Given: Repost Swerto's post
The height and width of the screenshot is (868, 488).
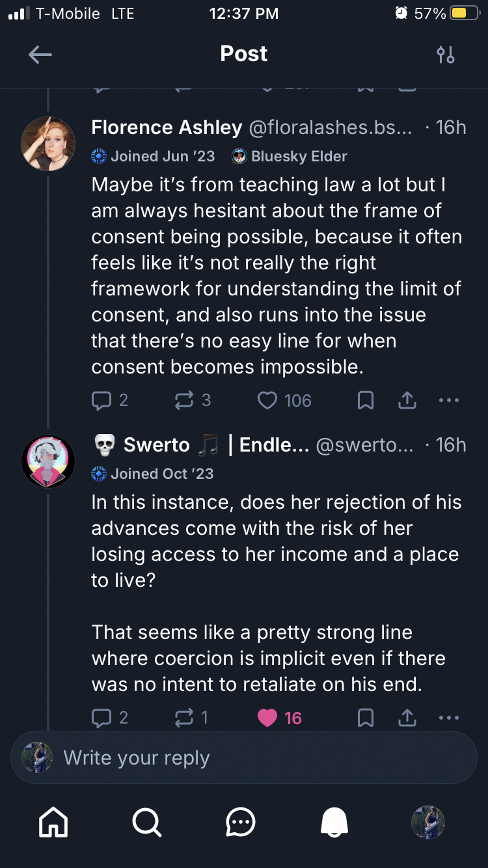Looking at the screenshot, I should click(x=184, y=718).
